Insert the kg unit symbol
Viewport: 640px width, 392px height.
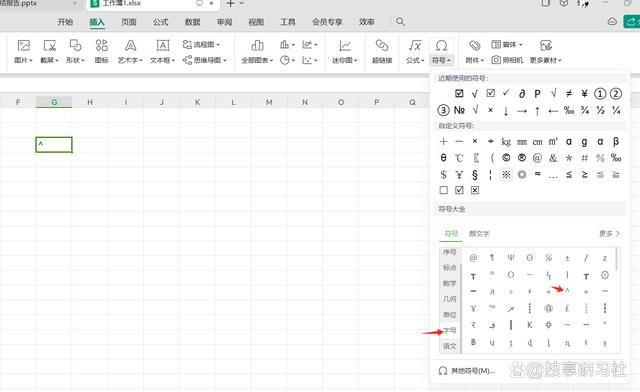[x=506, y=142]
